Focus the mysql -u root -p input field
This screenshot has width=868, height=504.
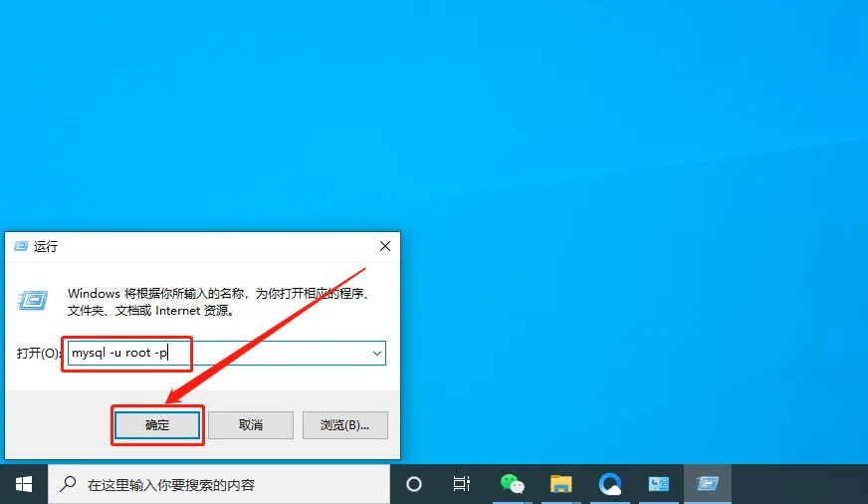[x=226, y=354]
